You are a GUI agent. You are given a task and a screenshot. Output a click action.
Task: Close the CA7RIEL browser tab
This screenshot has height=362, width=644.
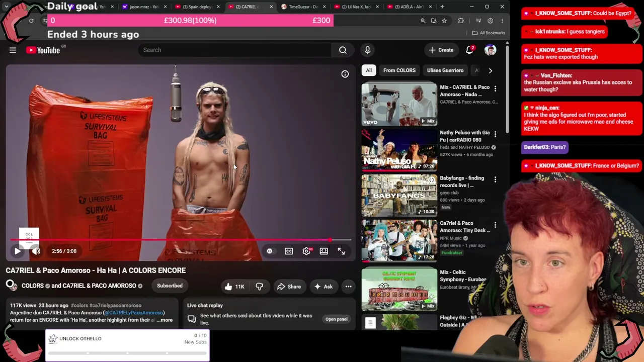tap(271, 7)
